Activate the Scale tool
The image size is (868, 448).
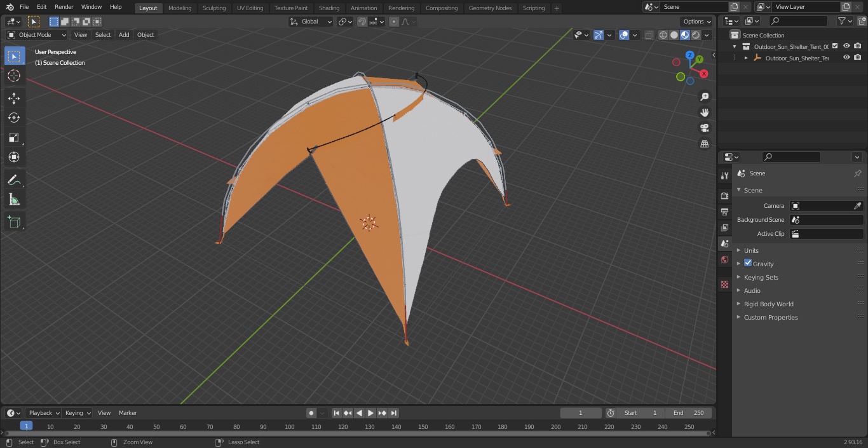tap(14, 137)
